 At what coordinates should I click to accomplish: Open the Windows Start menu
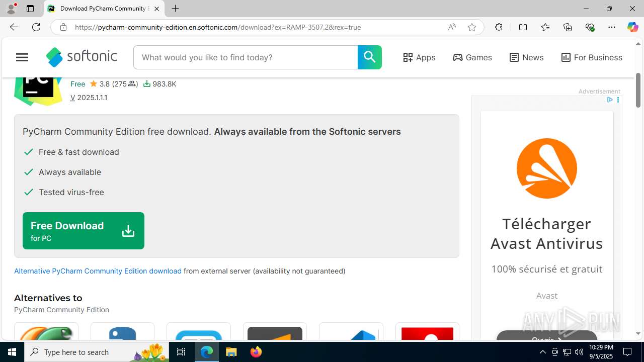pyautogui.click(x=12, y=352)
